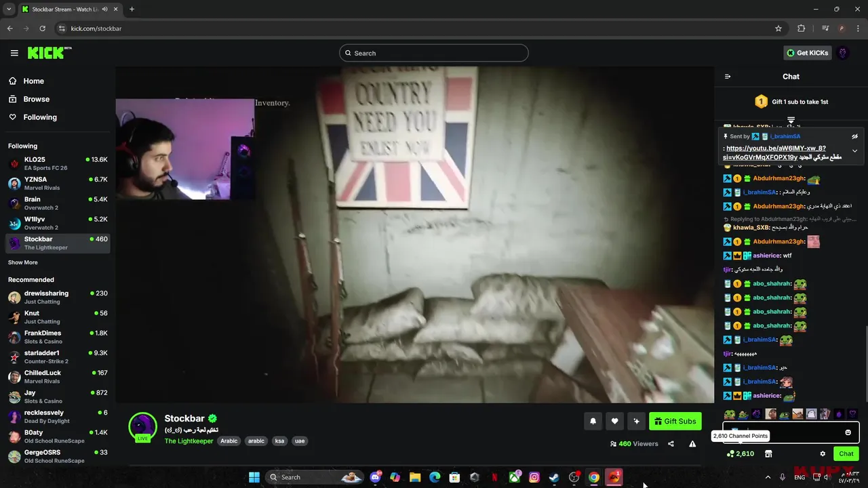The width and height of the screenshot is (868, 488).
Task: Open W1llyv channel in Following list
Action: [58, 223]
